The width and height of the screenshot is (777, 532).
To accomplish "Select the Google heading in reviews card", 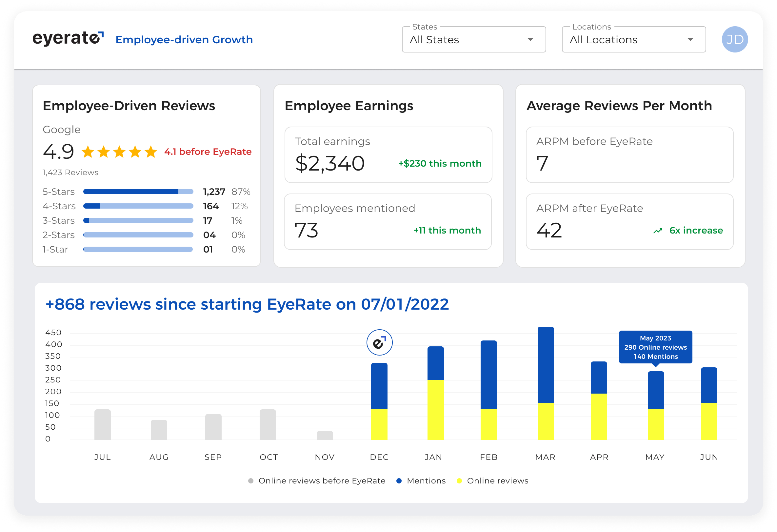I will [61, 130].
